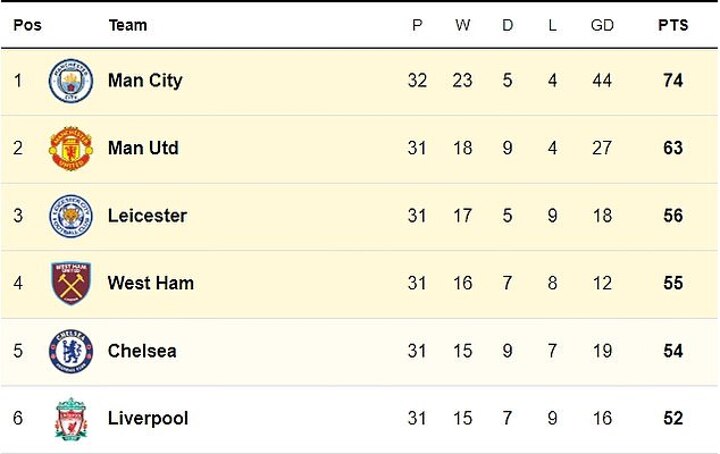Open the Man Utd team link
Image resolution: width=720 pixels, height=454 pixels.
(143, 148)
